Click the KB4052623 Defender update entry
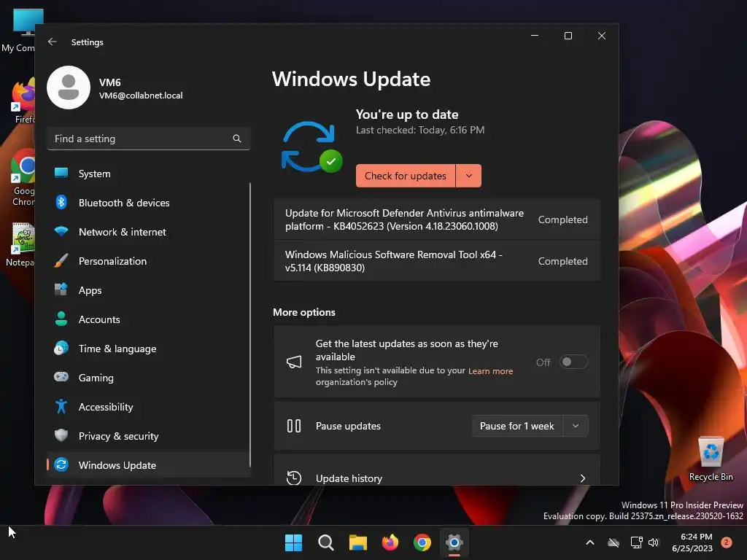The image size is (747, 560). point(436,219)
